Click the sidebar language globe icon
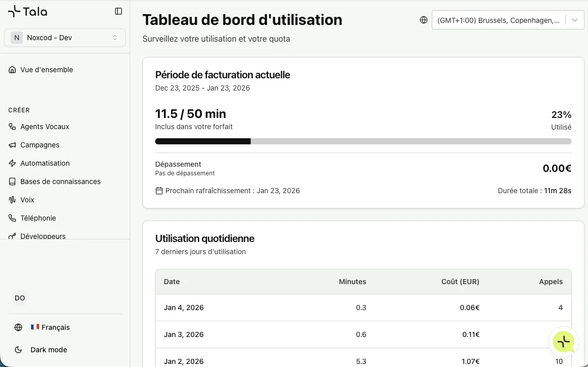 coord(18,327)
